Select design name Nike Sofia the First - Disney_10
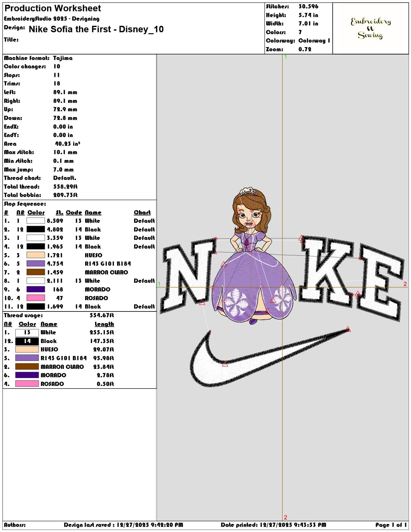 96,29
